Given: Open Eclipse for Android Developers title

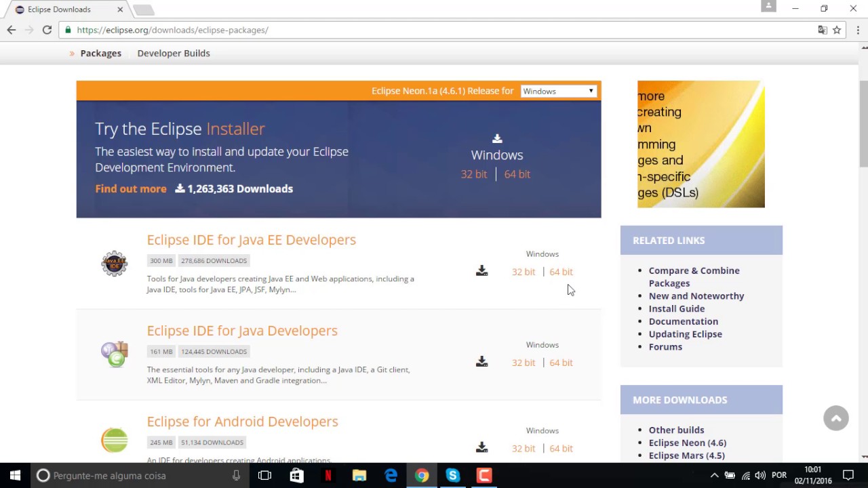Looking at the screenshot, I should click(242, 421).
